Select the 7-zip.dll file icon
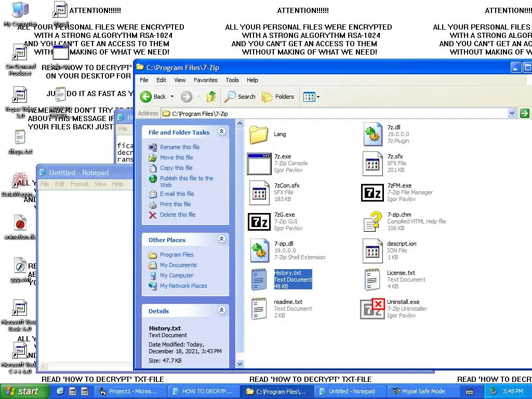Viewport: 532px width, 399px height. [260, 251]
